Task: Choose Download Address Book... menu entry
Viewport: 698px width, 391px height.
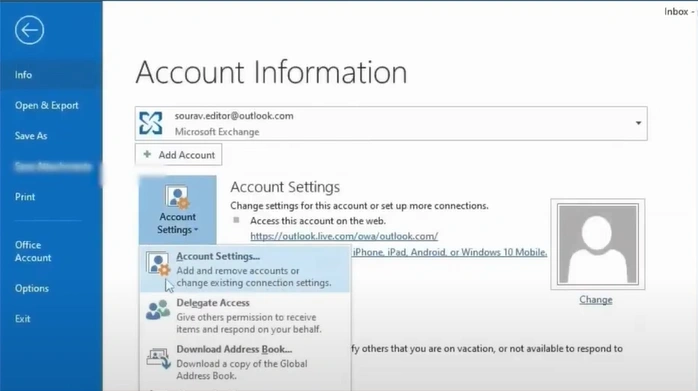Action: click(245, 362)
